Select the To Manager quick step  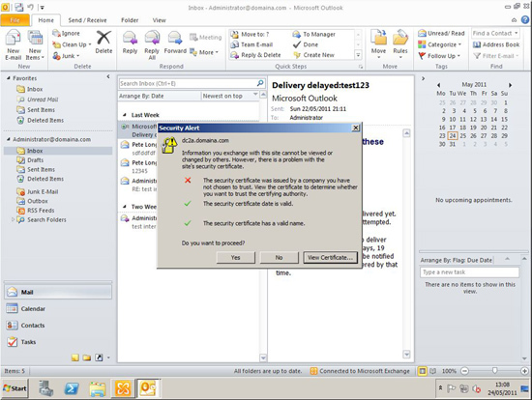tap(314, 34)
